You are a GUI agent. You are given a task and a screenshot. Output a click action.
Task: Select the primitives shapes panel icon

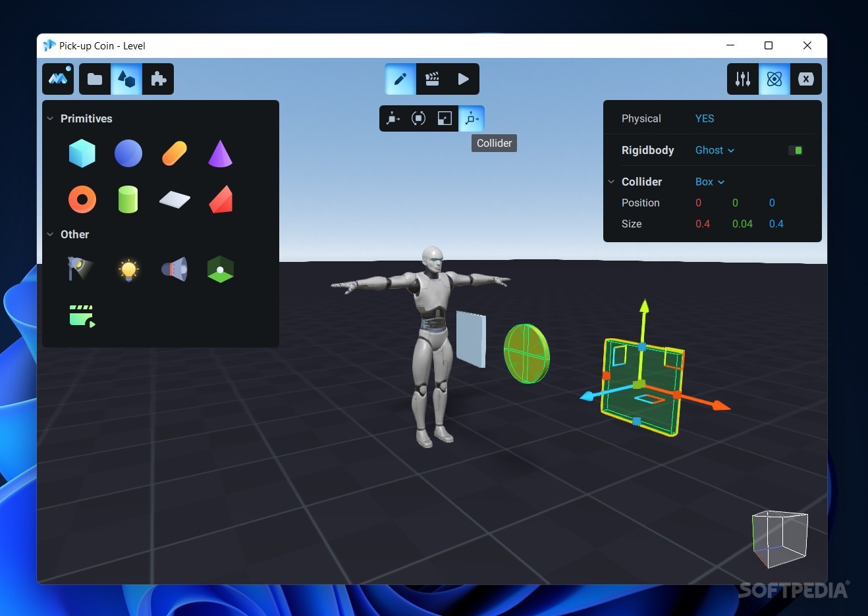[x=126, y=79]
